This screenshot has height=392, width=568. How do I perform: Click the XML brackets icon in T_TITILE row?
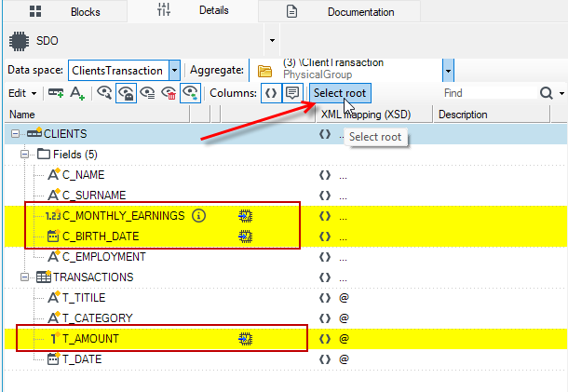point(325,298)
